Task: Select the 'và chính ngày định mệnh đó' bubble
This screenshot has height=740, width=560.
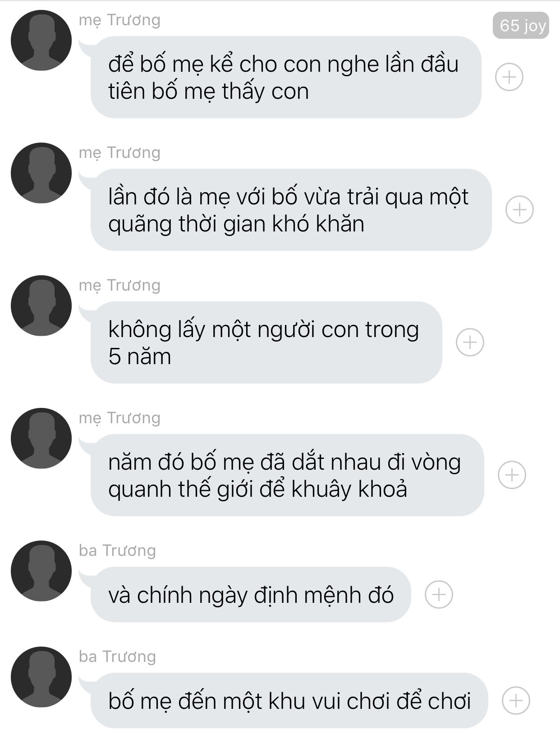Action: tap(251, 595)
